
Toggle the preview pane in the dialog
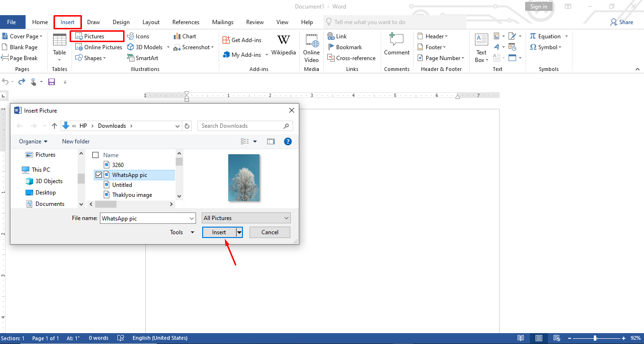[270, 141]
